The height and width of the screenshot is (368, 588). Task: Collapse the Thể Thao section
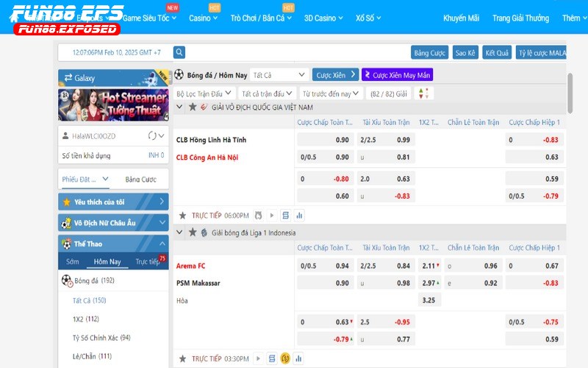(x=162, y=244)
